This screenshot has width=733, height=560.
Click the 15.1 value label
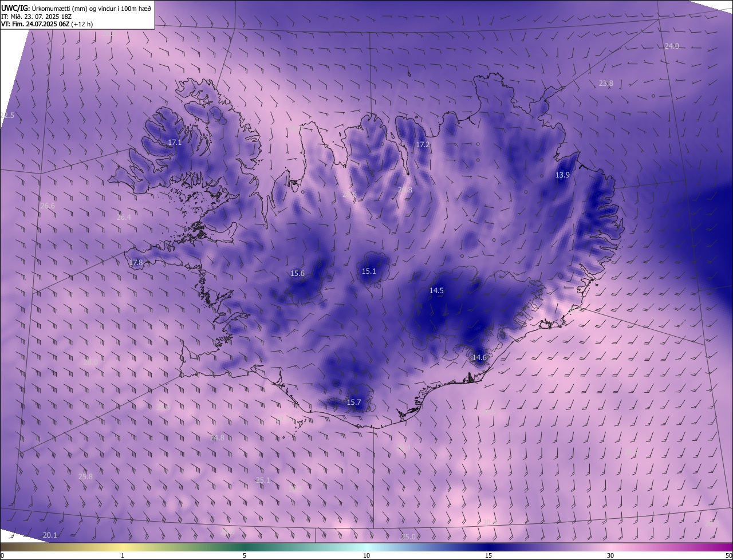369,271
